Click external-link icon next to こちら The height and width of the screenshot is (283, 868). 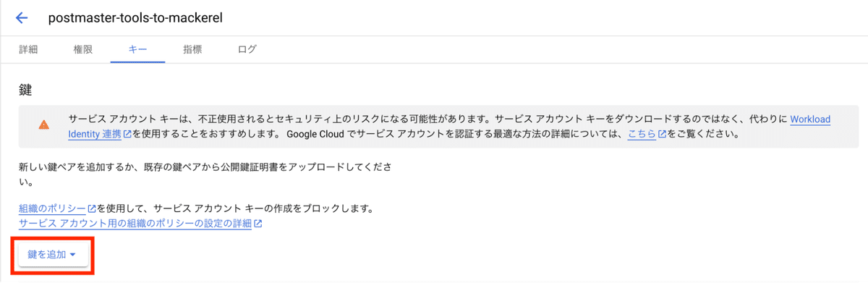point(662,134)
